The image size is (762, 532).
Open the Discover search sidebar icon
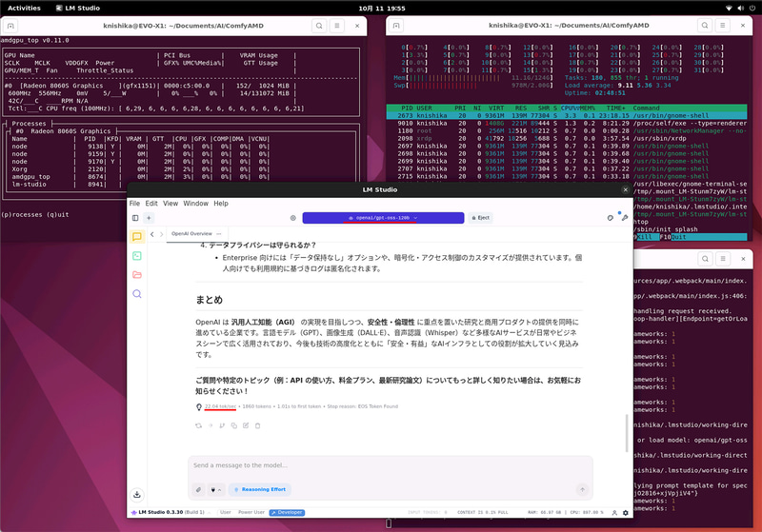(137, 294)
